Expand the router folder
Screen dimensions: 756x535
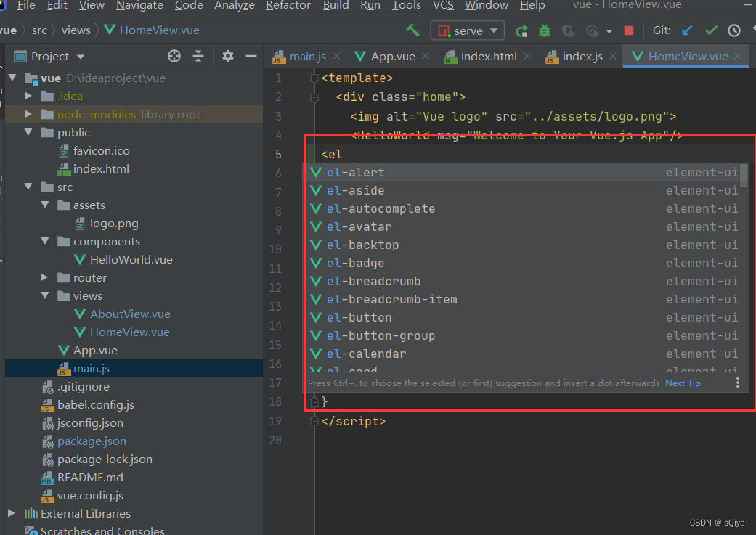tap(44, 277)
